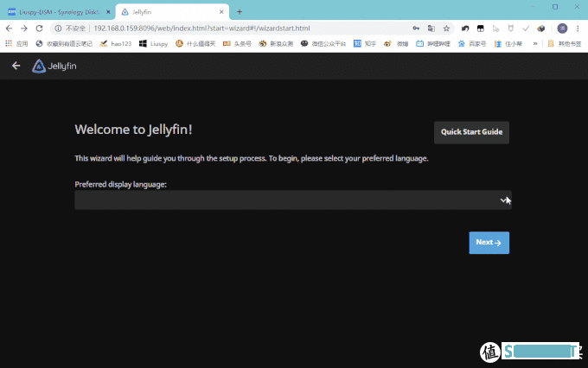
Task: Click the first extension icon after star
Action: click(465, 29)
